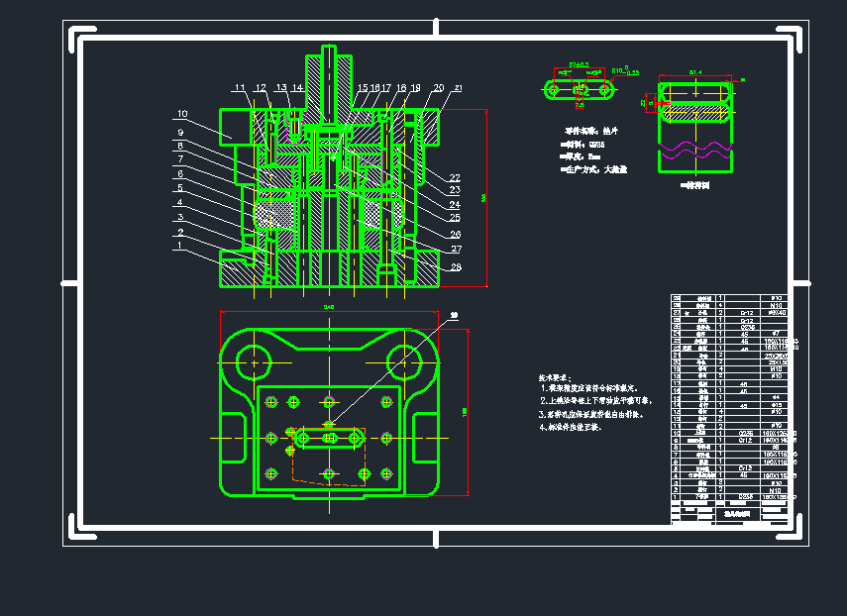Click part callout number 10 in section view

[181, 113]
